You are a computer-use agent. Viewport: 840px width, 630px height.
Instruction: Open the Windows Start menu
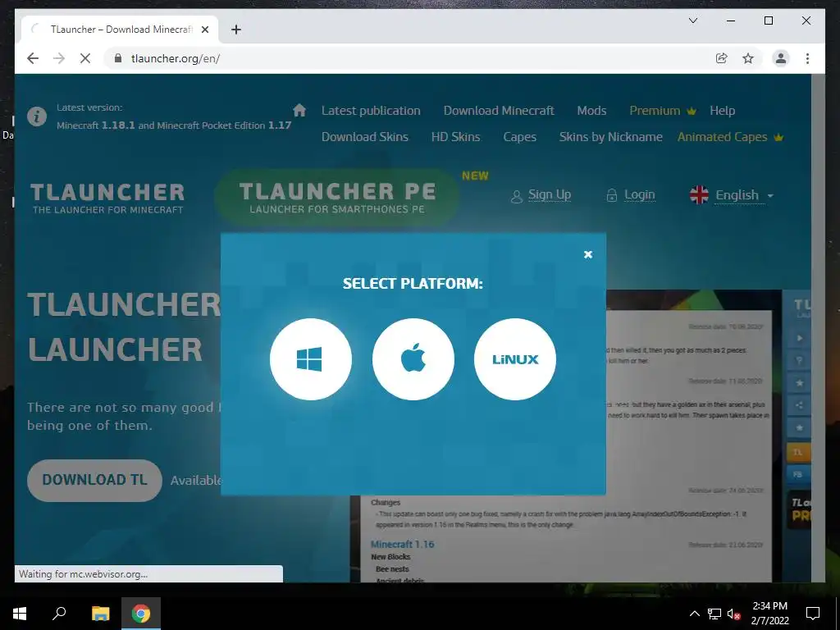[20, 614]
